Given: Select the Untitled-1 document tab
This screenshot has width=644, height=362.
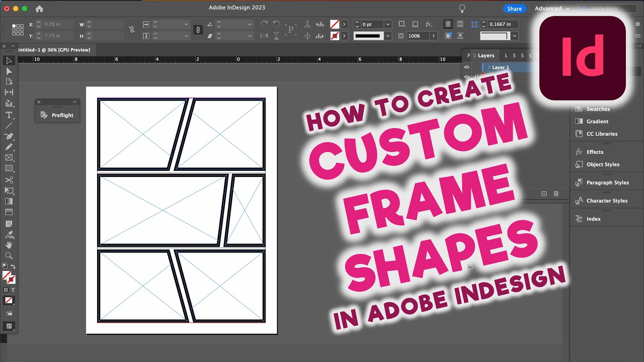Looking at the screenshot, I should coord(55,50).
